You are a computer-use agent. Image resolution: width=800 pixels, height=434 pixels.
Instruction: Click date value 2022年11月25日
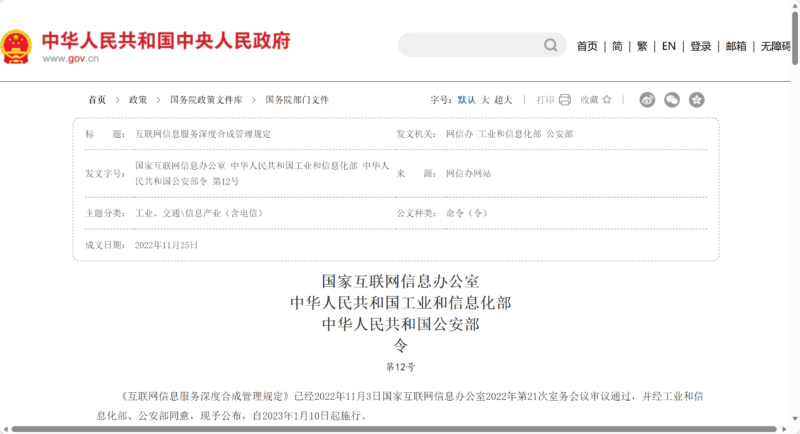pos(166,245)
